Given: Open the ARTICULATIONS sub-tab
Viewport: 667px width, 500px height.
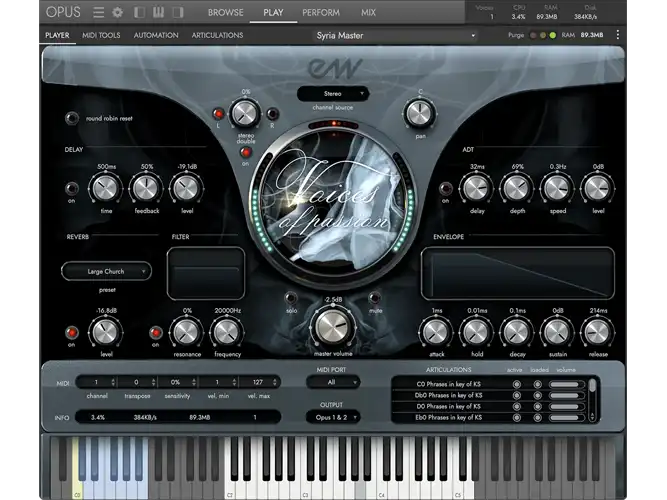Looking at the screenshot, I should click(x=217, y=35).
